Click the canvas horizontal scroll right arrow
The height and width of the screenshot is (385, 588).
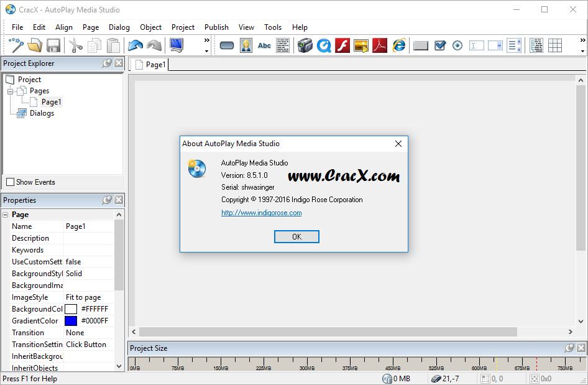point(571,332)
